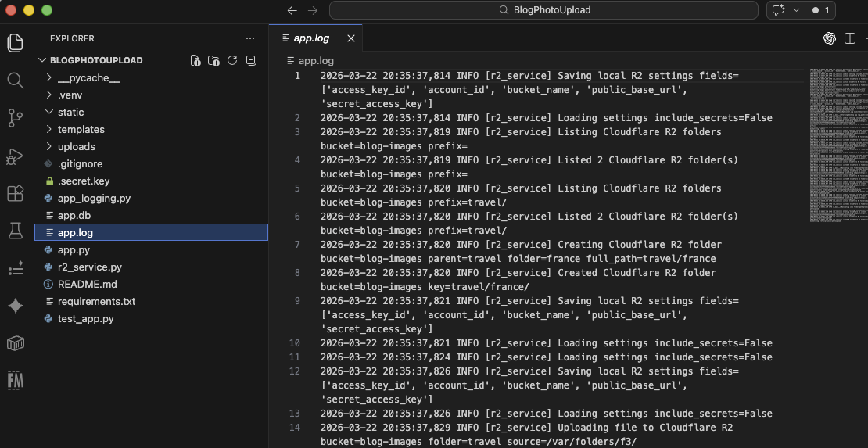The image size is (868, 448).
Task: Open the Testing flask view
Action: (16, 231)
